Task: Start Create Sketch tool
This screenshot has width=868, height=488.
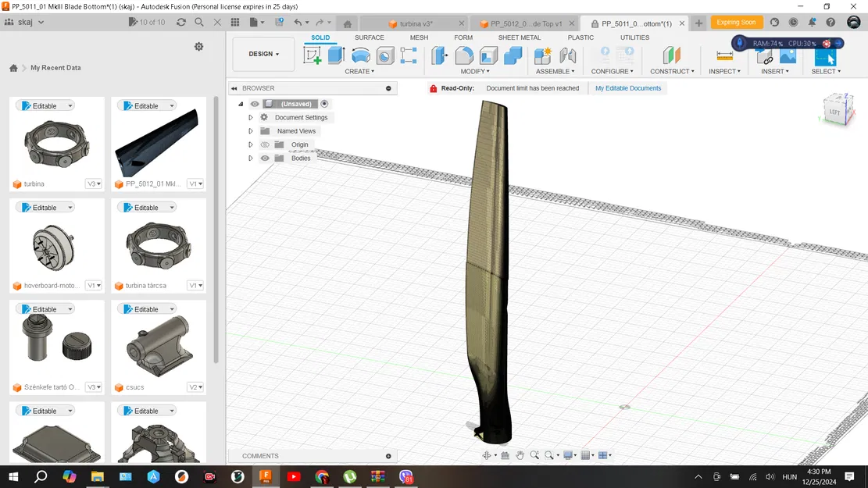Action: pyautogui.click(x=313, y=55)
